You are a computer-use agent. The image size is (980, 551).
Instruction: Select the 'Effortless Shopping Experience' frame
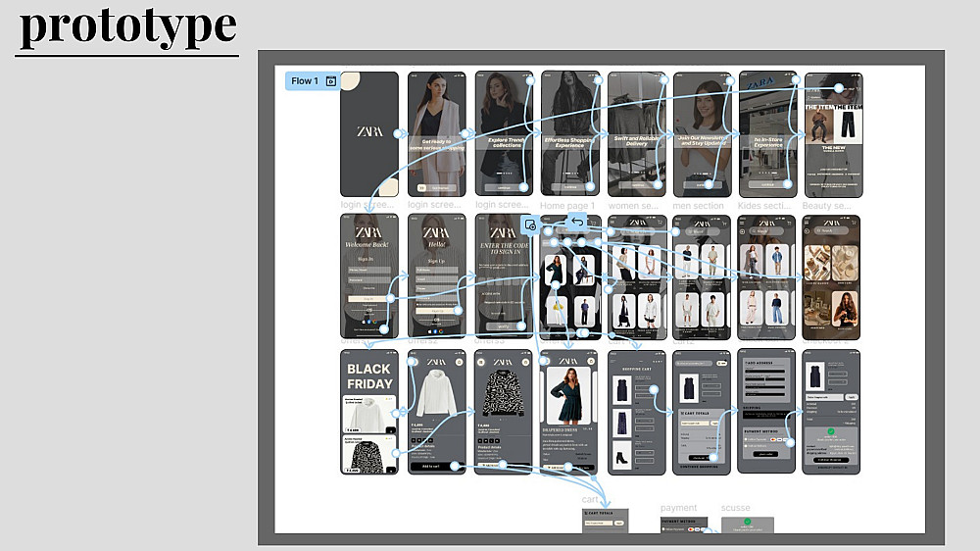point(570,134)
